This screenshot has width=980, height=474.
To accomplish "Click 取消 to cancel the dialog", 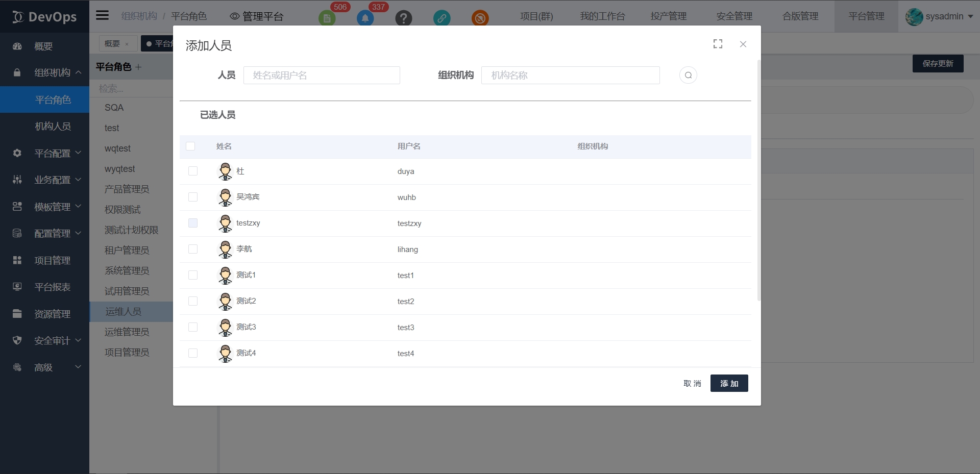I will point(692,384).
